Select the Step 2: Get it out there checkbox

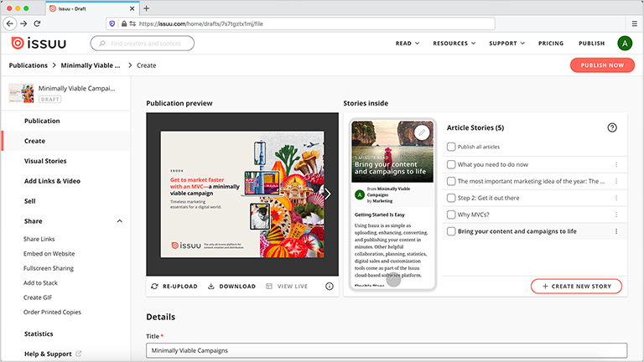pyautogui.click(x=451, y=198)
